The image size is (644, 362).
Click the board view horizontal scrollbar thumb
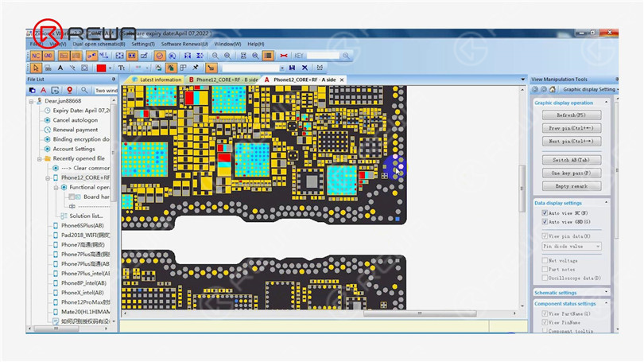[x=419, y=313]
